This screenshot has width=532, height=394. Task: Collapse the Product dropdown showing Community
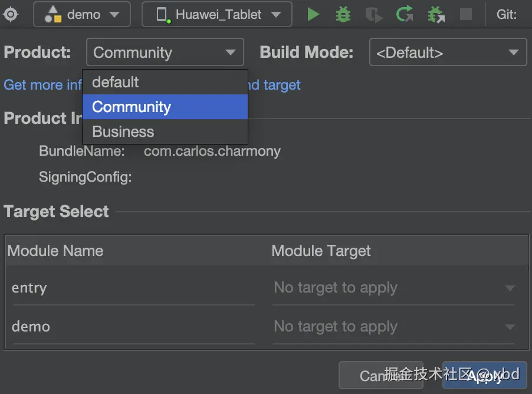pos(165,52)
